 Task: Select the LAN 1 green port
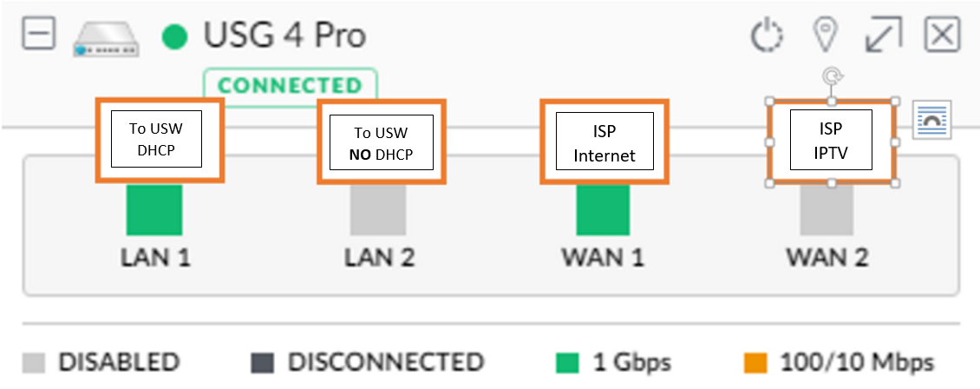pos(154,209)
